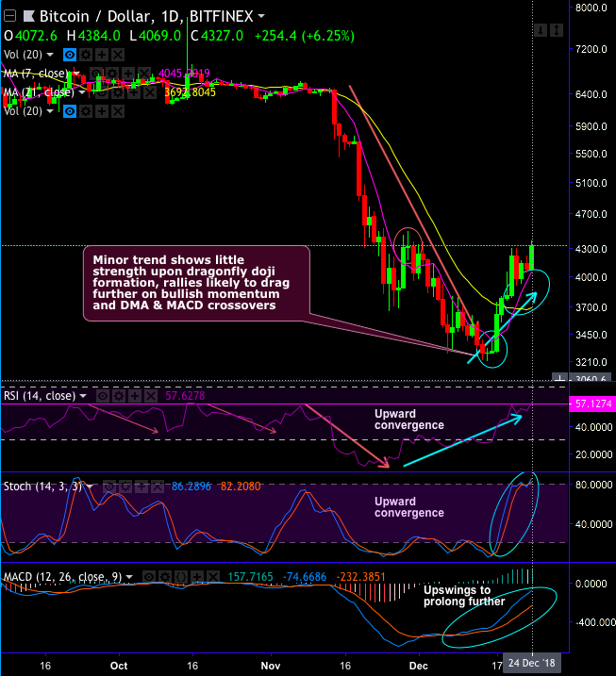The image size is (616, 676).
Task: Click the Stoch value 82.2080
Action: (241, 486)
